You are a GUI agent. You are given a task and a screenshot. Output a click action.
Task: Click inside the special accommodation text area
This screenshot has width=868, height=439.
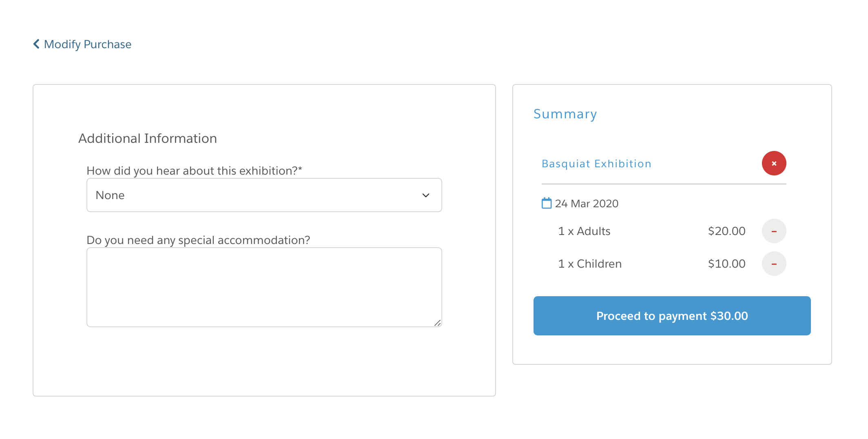pos(263,286)
